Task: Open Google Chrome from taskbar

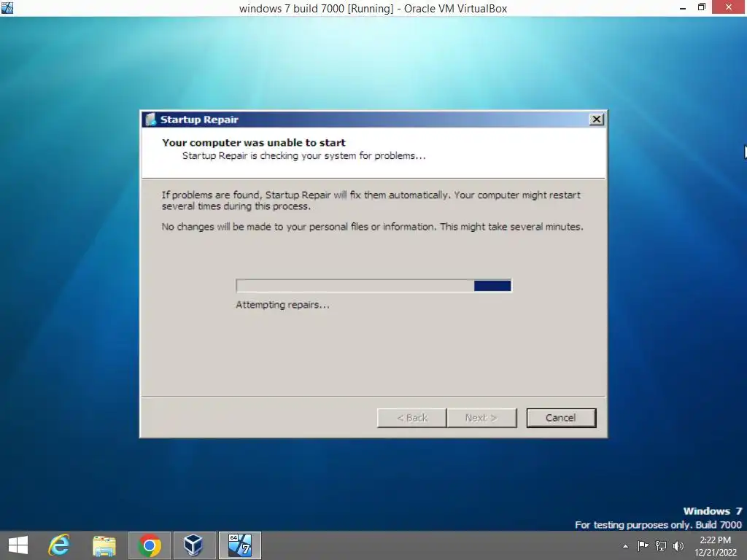Action: tap(149, 545)
